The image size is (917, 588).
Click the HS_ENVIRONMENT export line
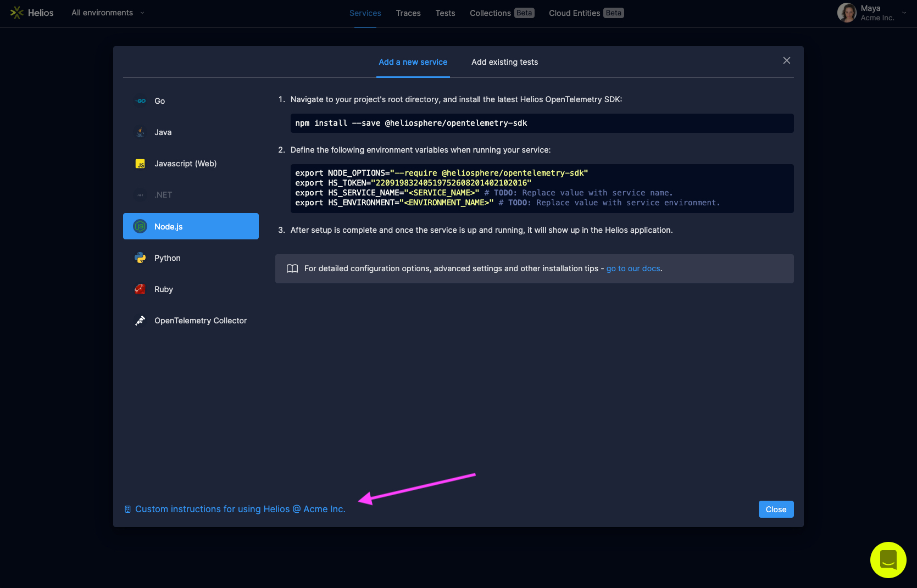click(x=508, y=203)
